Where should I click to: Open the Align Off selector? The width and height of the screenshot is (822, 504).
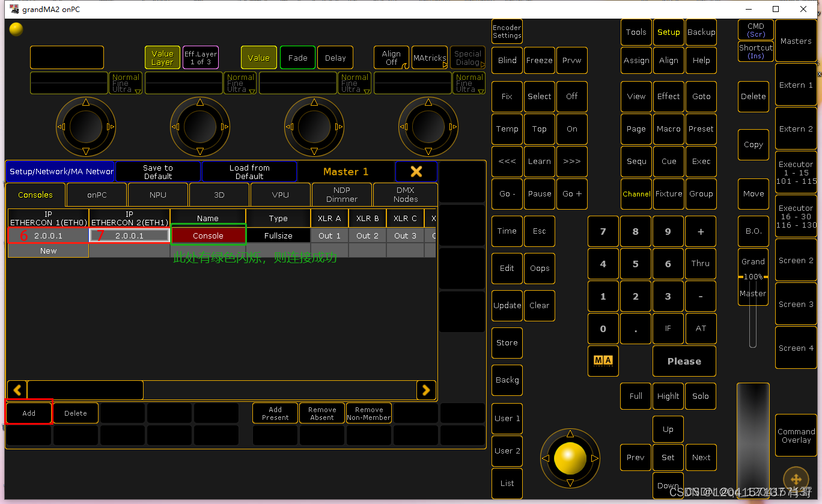(392, 58)
